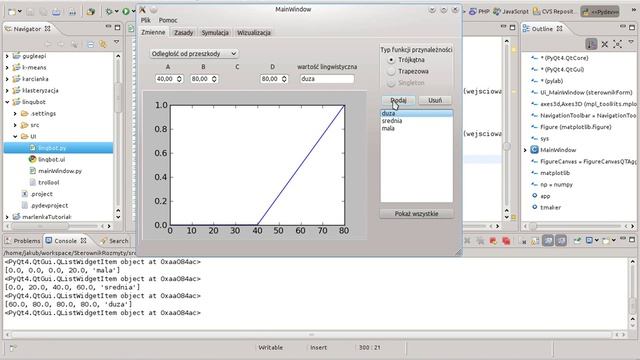This screenshot has height=360, width=640.
Task: Open the Pomoc menu
Action: (168, 20)
